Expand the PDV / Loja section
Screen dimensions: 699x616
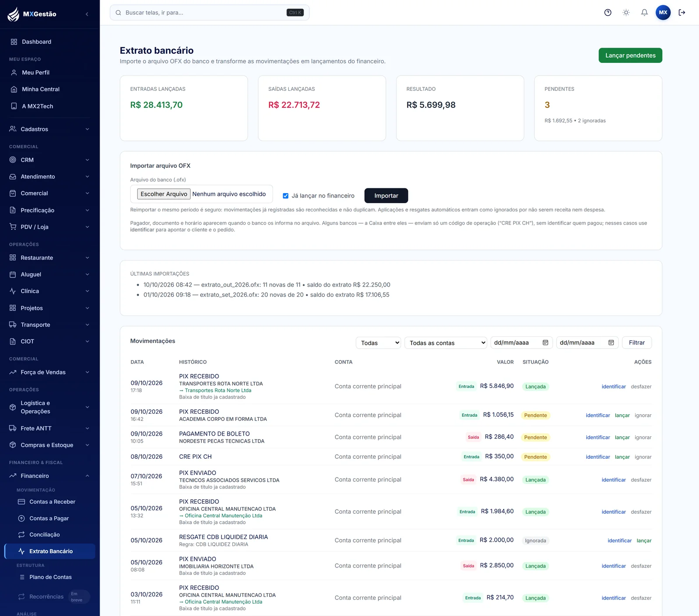point(50,227)
